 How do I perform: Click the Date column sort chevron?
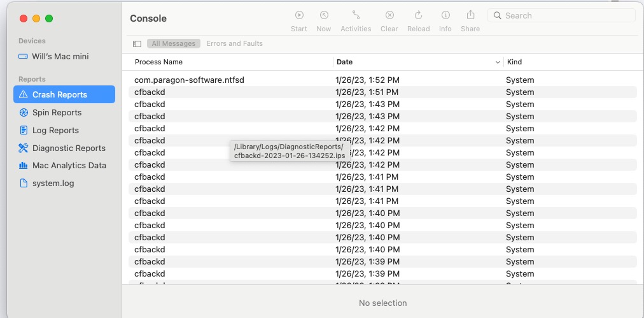[498, 62]
